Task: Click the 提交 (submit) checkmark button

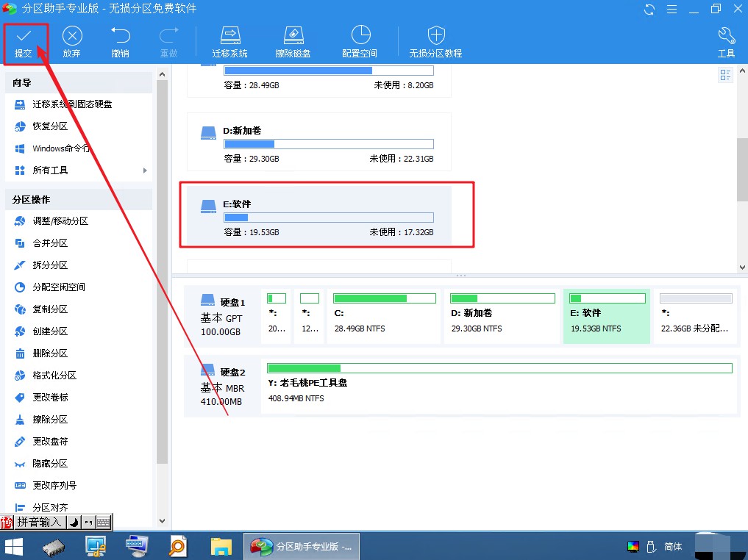Action: 24,43
